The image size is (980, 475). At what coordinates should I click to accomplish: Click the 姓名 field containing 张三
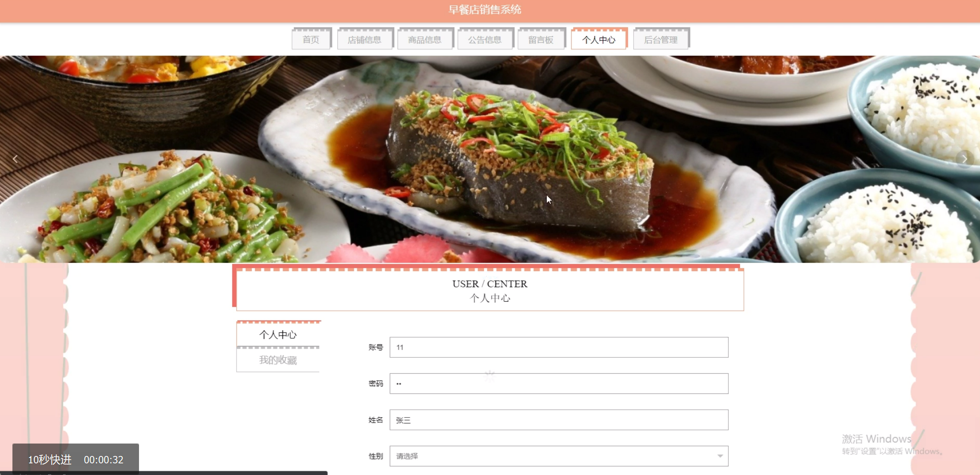[x=558, y=420]
